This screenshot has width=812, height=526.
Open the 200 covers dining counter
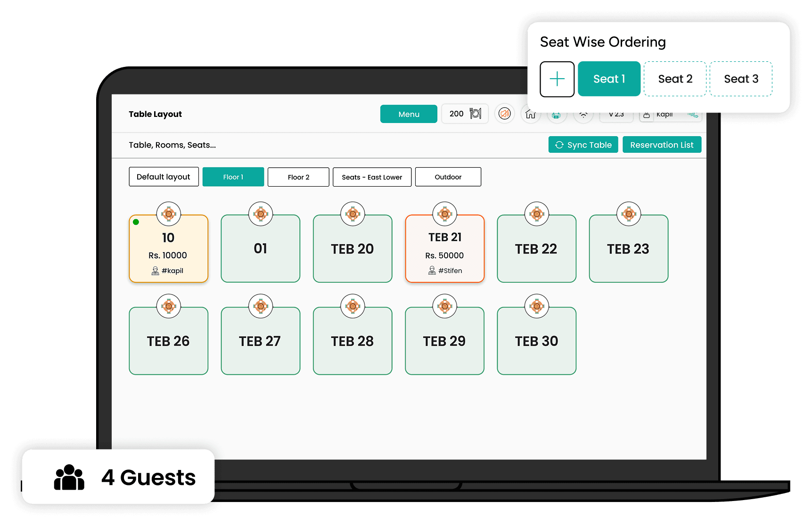pyautogui.click(x=465, y=114)
